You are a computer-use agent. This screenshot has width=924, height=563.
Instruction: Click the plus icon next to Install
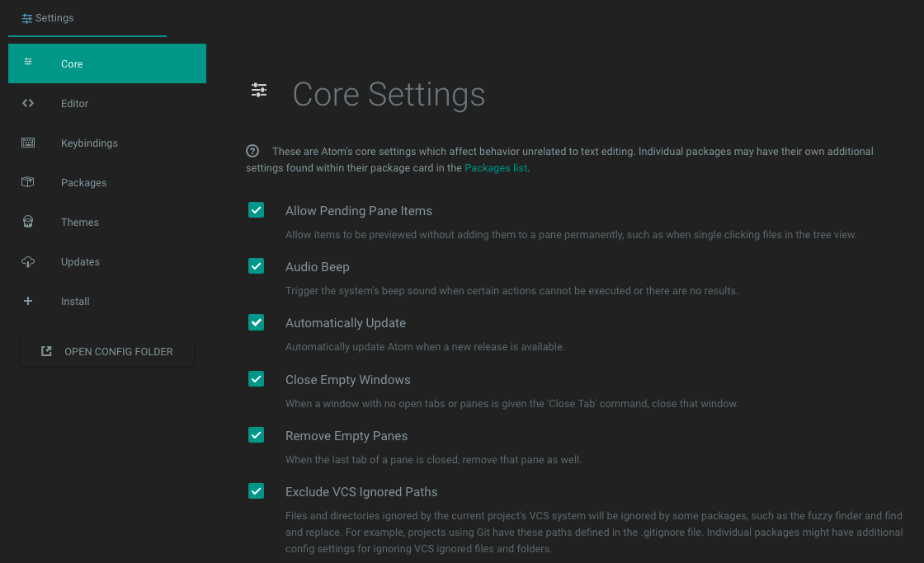[28, 301]
